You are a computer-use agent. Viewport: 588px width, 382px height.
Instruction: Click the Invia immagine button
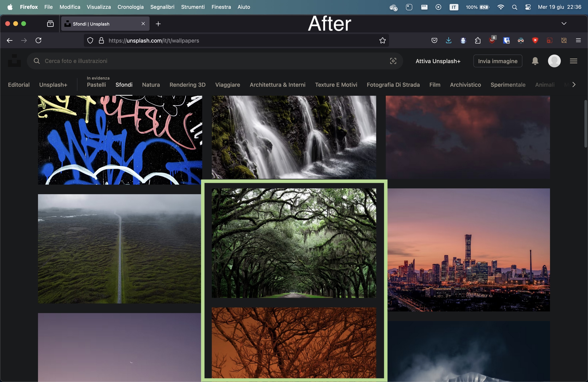(x=498, y=61)
